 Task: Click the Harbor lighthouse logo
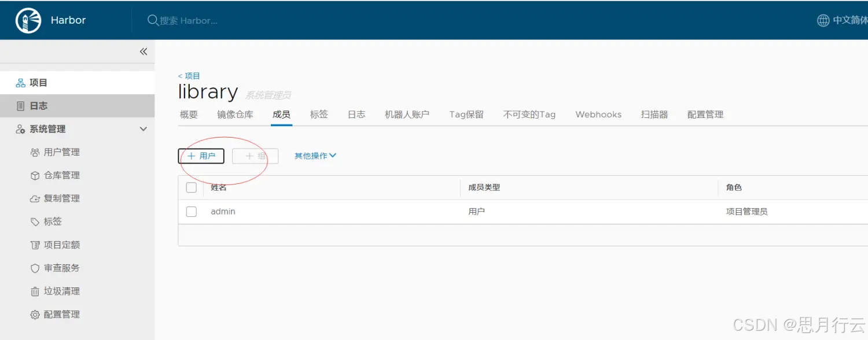27,19
